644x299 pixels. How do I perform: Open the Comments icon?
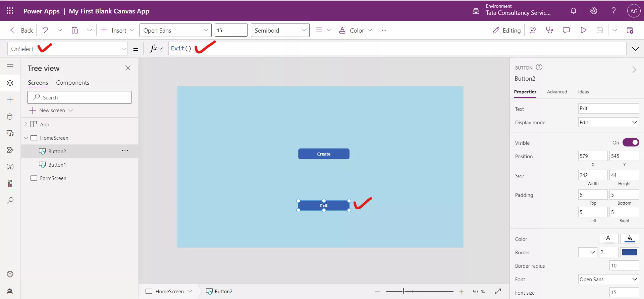(x=566, y=30)
